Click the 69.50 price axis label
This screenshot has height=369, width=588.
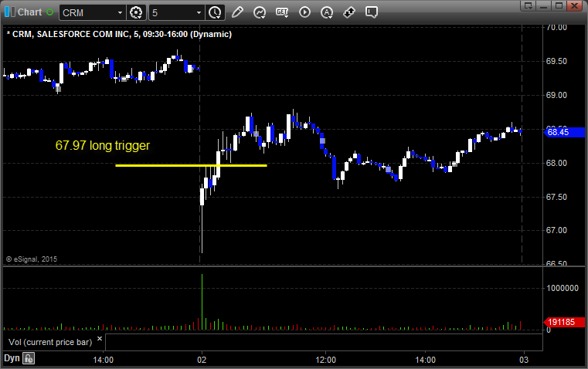tap(556, 62)
